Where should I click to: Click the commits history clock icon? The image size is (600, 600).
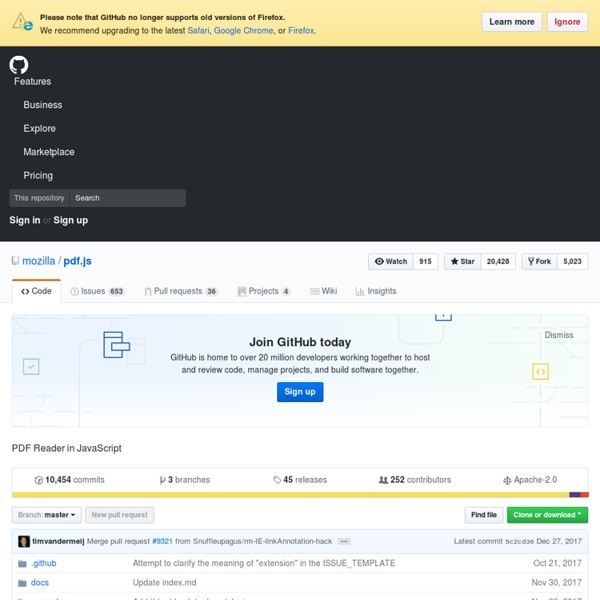(x=39, y=480)
